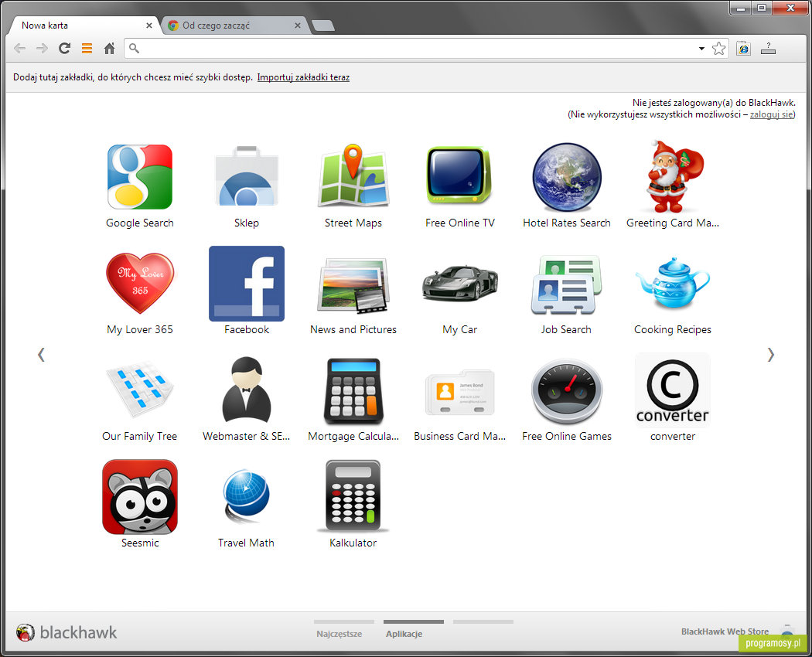Go to the home page
This screenshot has height=657, width=812.
click(x=109, y=49)
